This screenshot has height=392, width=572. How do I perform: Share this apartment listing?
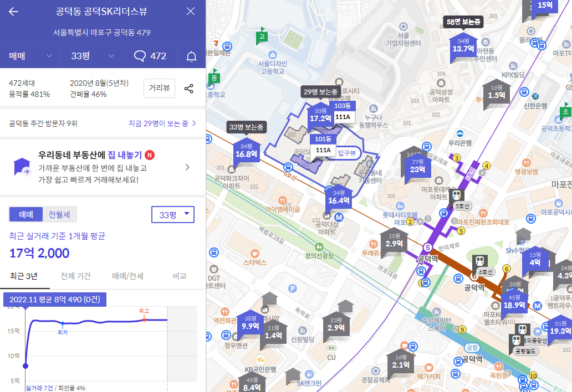pos(188,89)
